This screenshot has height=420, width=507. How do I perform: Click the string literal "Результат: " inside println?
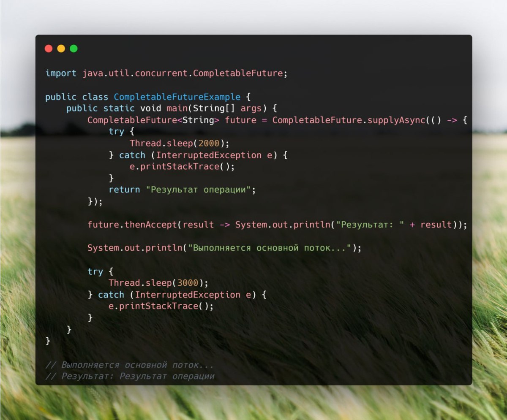coord(370,225)
